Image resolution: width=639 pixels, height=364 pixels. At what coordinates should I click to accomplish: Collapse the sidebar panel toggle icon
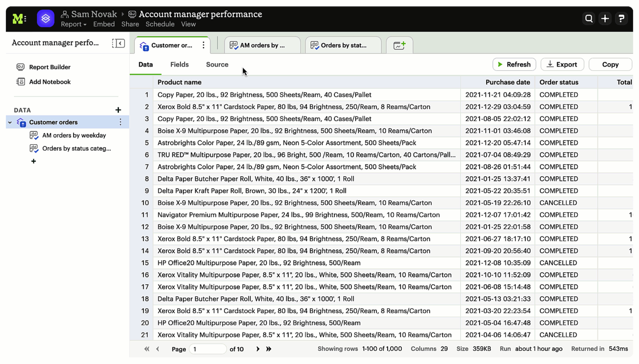click(x=118, y=43)
